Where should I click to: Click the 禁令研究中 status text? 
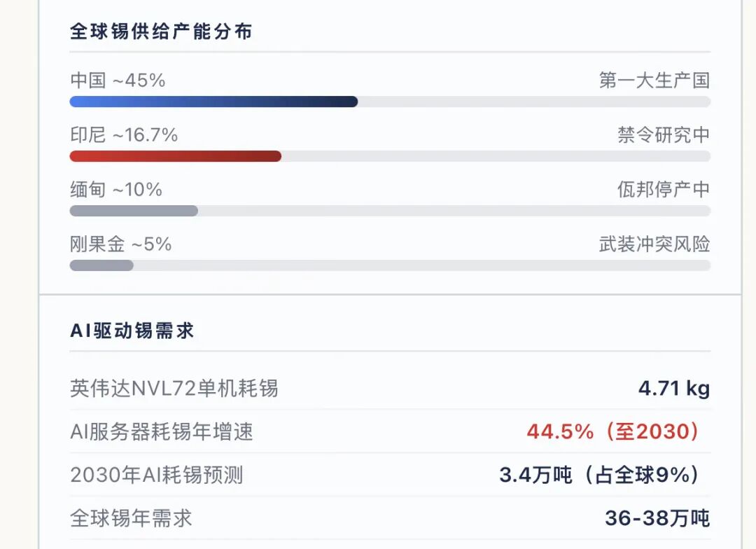tap(663, 135)
